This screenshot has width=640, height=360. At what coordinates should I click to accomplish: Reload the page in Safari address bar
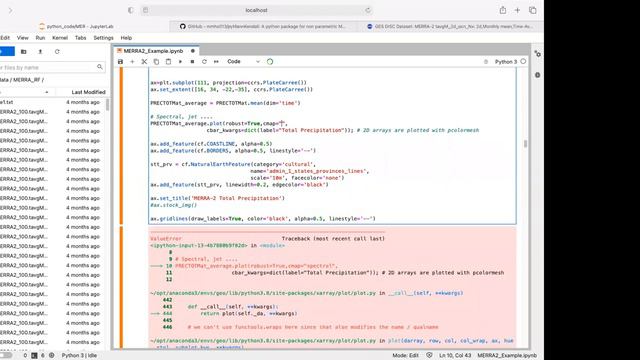368,10
